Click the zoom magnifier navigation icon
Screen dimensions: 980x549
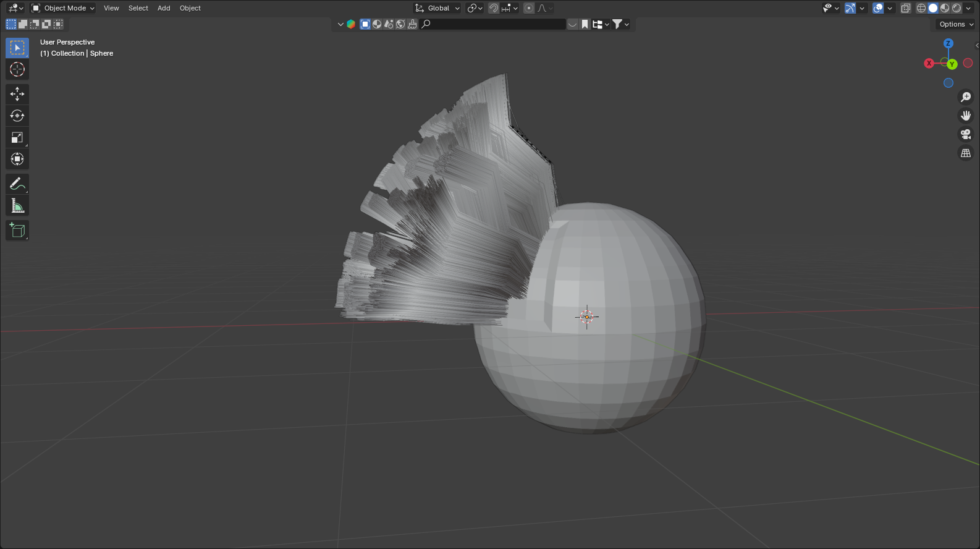tap(966, 97)
